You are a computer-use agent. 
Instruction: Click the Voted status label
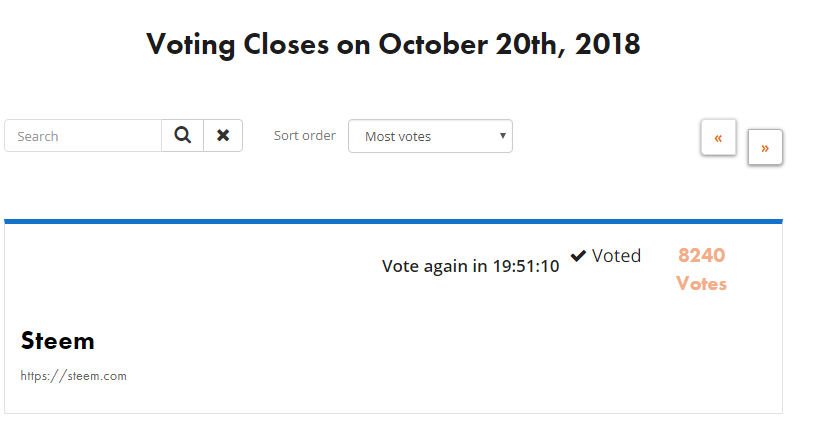coord(616,256)
